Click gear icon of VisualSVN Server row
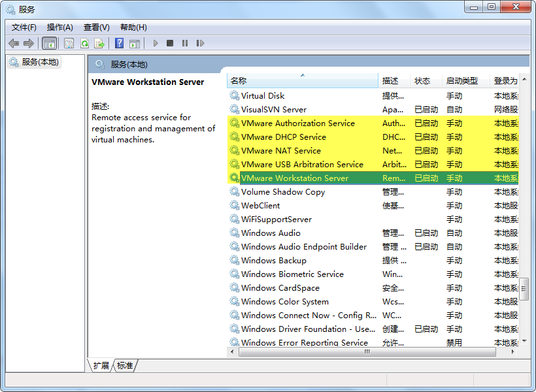 pos(234,109)
